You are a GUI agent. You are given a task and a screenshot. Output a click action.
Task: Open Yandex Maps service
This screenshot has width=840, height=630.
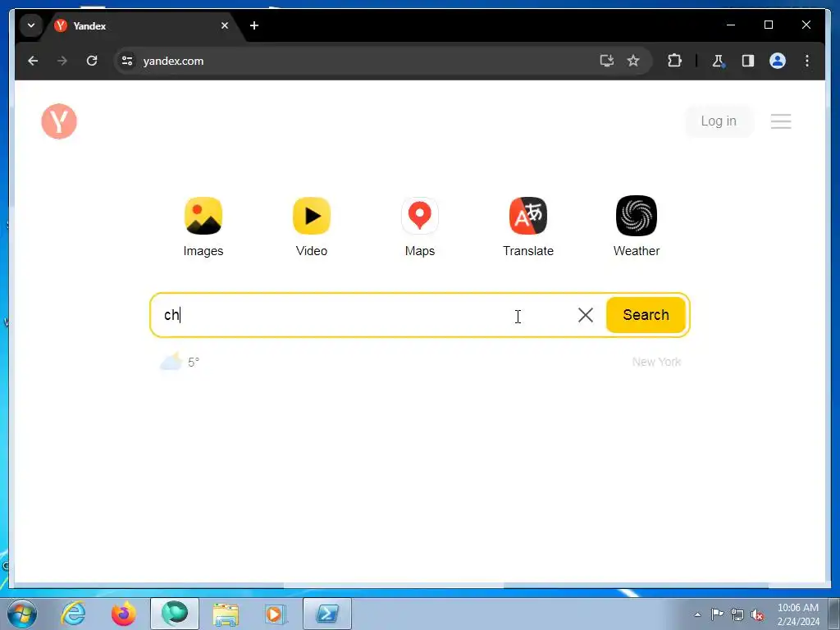419,227
